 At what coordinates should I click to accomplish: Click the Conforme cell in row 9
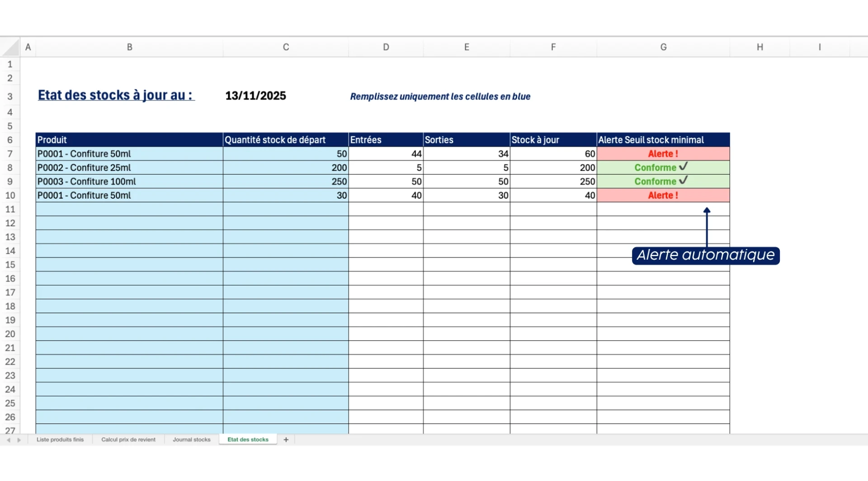tap(663, 181)
